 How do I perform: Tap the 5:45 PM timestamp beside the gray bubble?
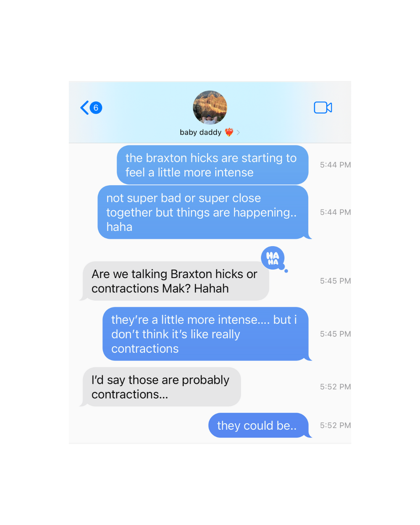(335, 281)
